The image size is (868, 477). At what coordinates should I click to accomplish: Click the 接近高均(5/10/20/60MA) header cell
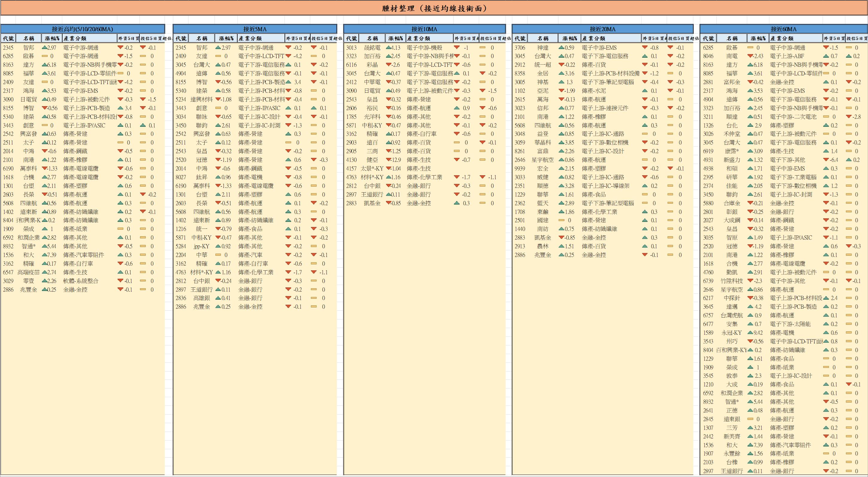(x=83, y=29)
